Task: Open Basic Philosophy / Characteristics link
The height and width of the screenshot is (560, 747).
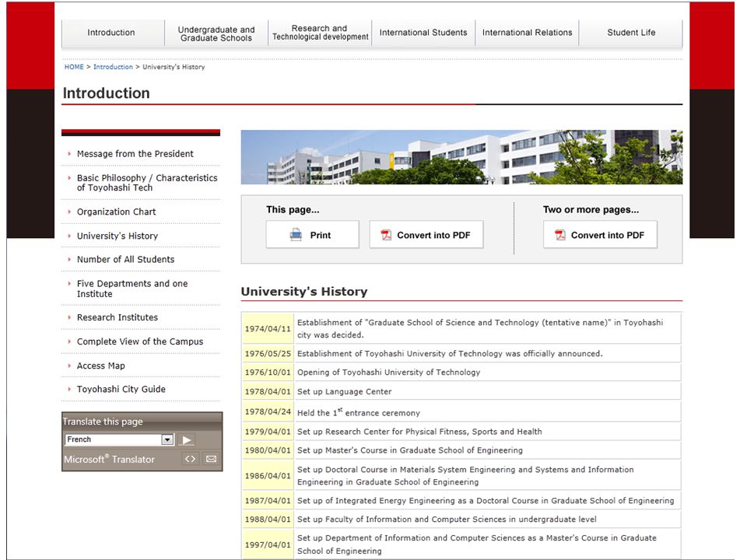Action: click(147, 183)
